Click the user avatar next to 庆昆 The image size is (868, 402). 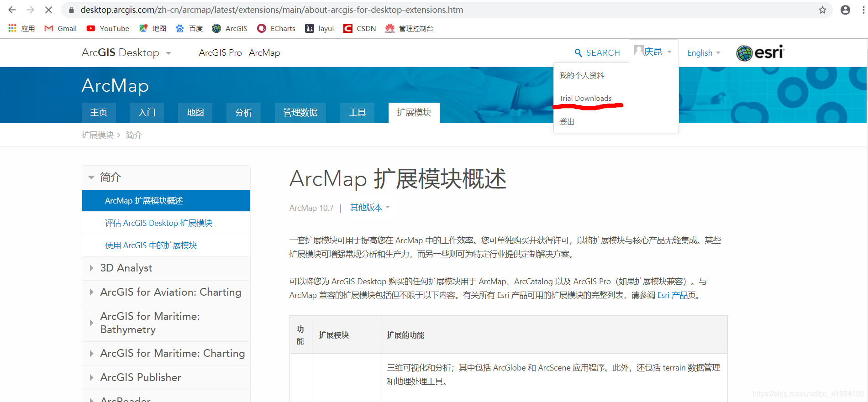tap(639, 50)
